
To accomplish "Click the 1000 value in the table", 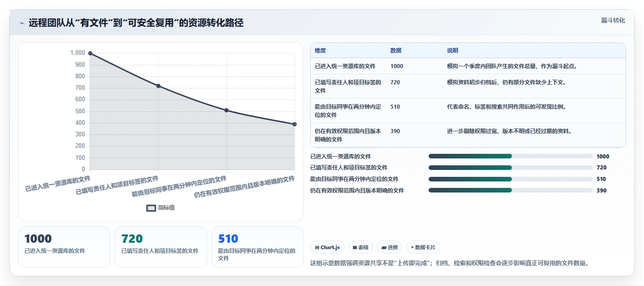I will pyautogui.click(x=397, y=66).
